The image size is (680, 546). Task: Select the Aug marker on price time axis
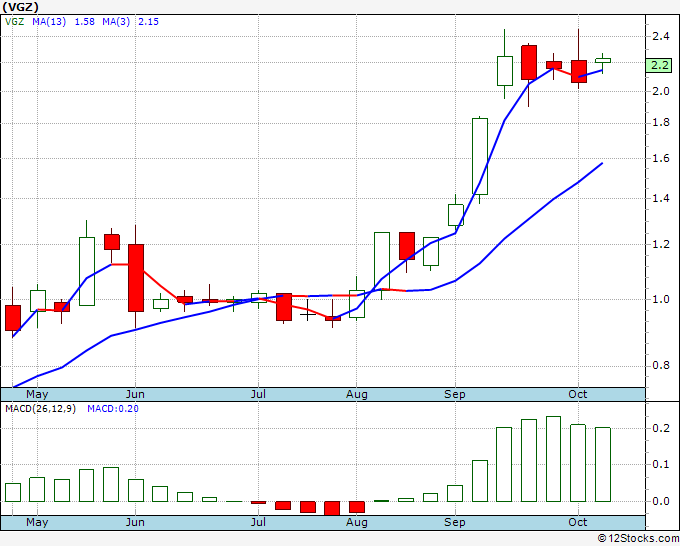(356, 394)
